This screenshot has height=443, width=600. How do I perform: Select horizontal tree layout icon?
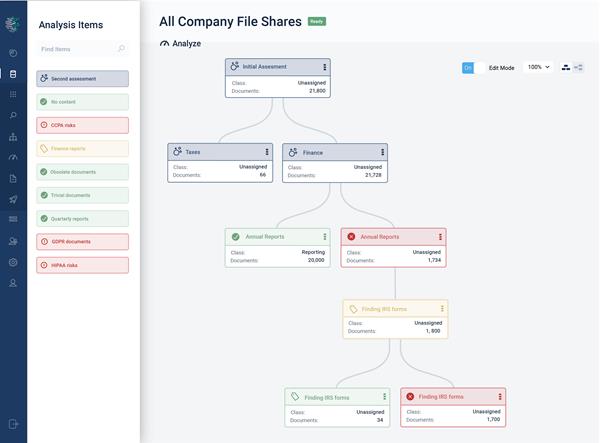[579, 68]
